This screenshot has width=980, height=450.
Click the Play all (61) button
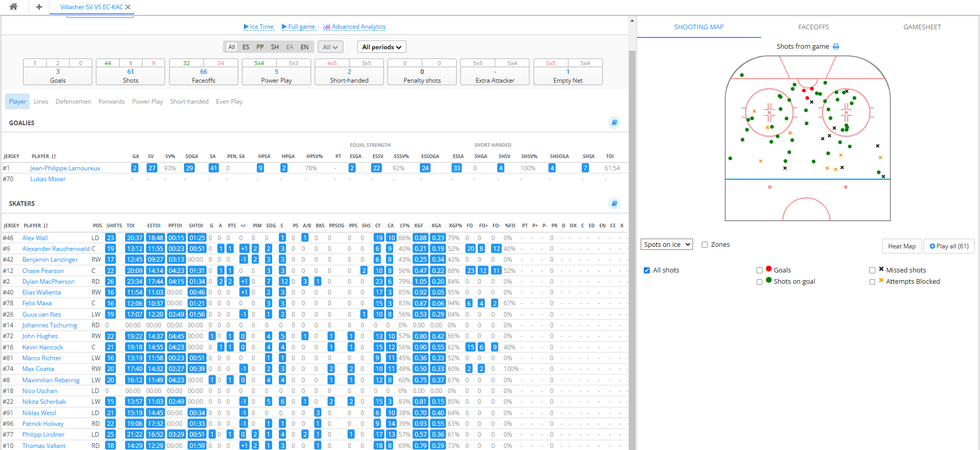point(949,246)
